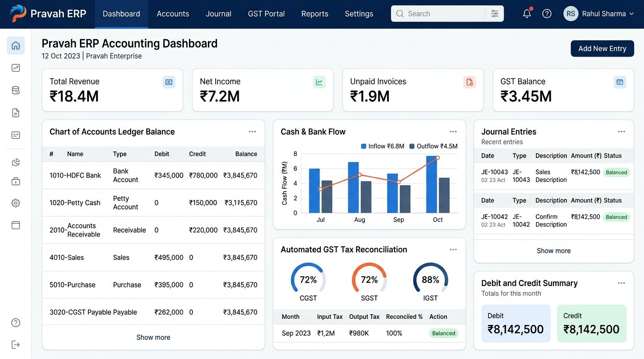644x359 pixels.
Task: Click the logout icon in the sidebar
Action: click(16, 345)
